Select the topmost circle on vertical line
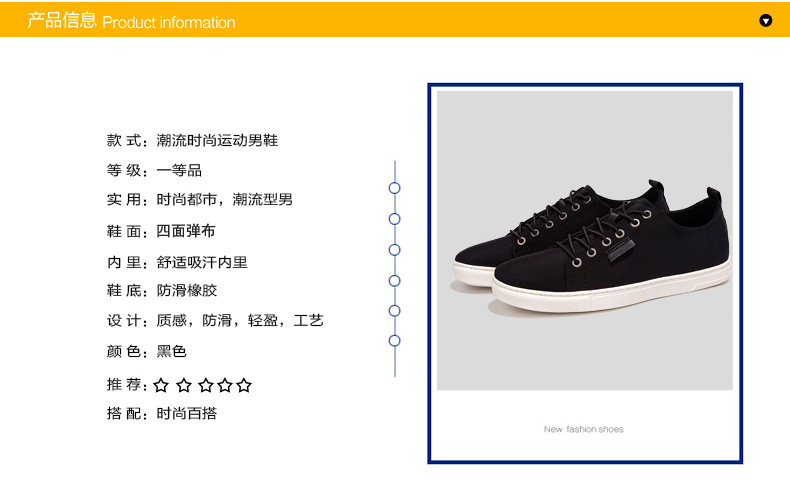Screen dimensions: 790x492 tap(394, 188)
